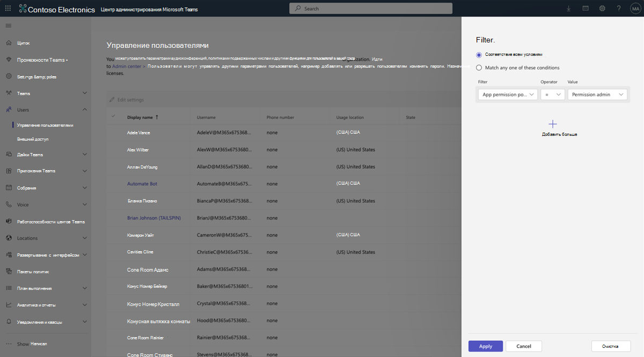644x357 pixels.
Task: Open the MA account avatar
Action: click(x=635, y=9)
